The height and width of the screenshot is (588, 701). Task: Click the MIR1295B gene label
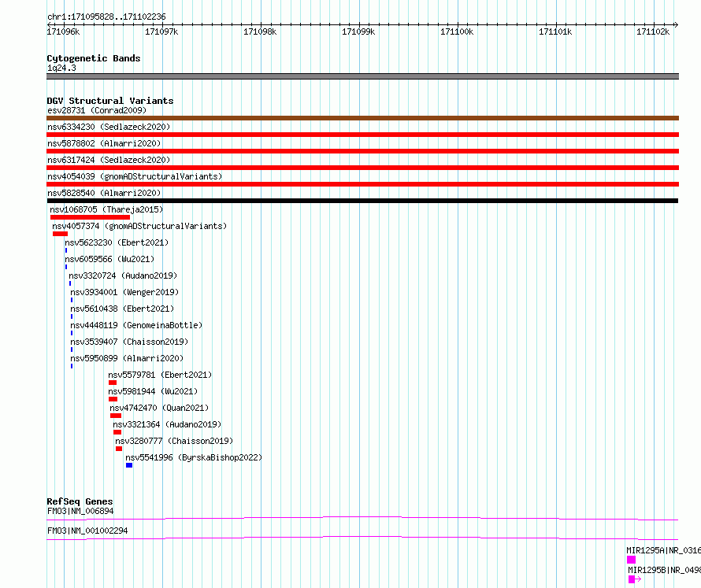[664, 570]
